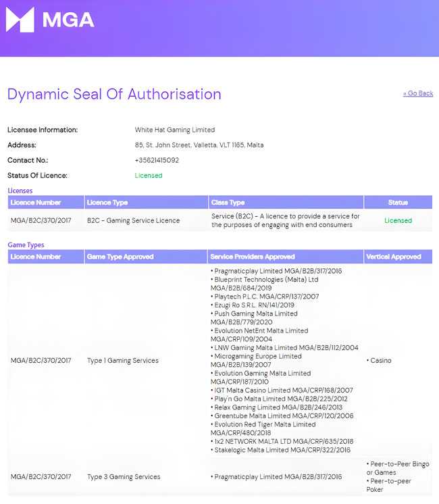Click the Licenses section heading
Screen dimensions: 439x504
(x=20, y=191)
